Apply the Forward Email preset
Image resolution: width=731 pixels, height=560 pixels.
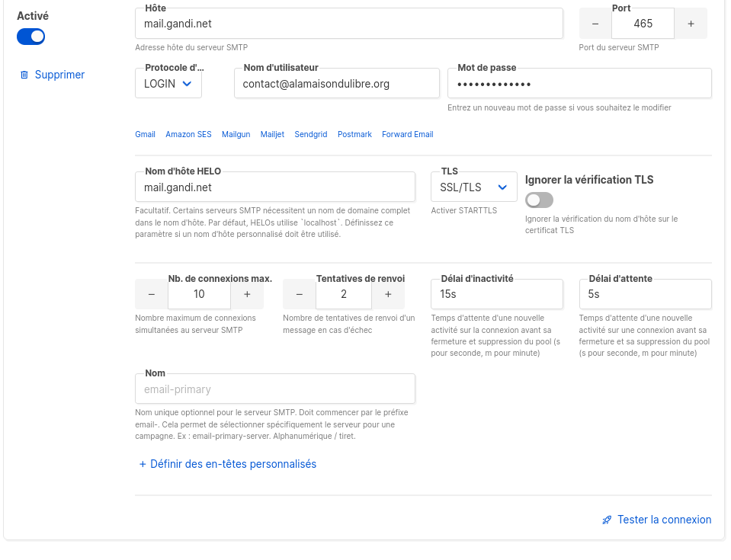pos(407,134)
